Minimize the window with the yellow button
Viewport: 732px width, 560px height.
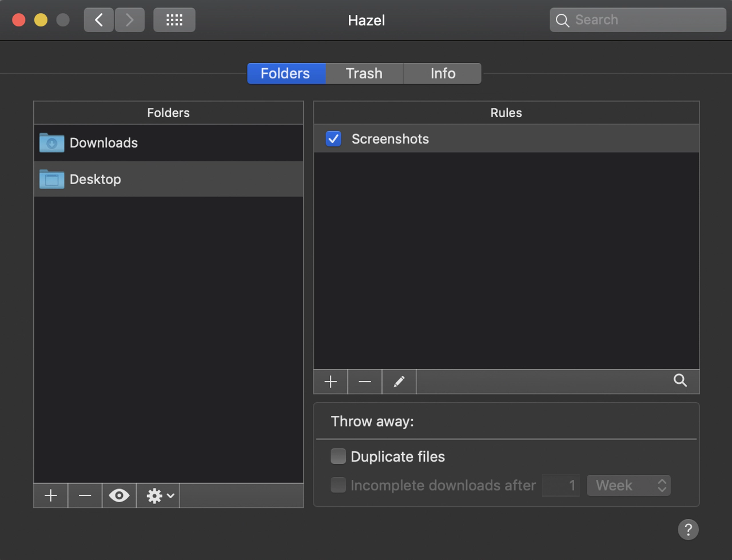pos(41,20)
